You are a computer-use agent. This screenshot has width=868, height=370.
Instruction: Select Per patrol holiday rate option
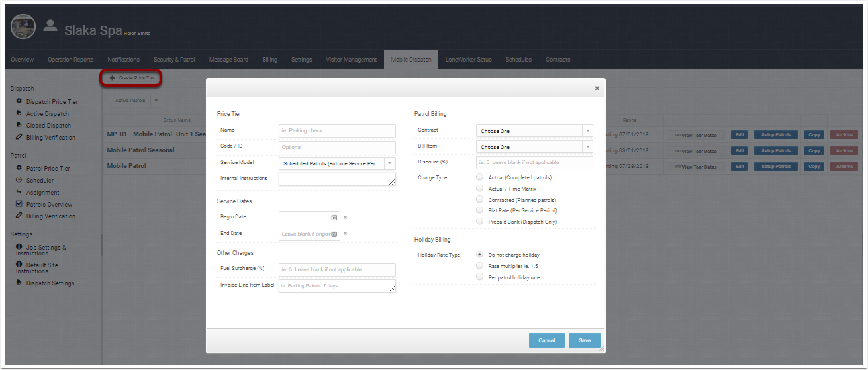(480, 277)
